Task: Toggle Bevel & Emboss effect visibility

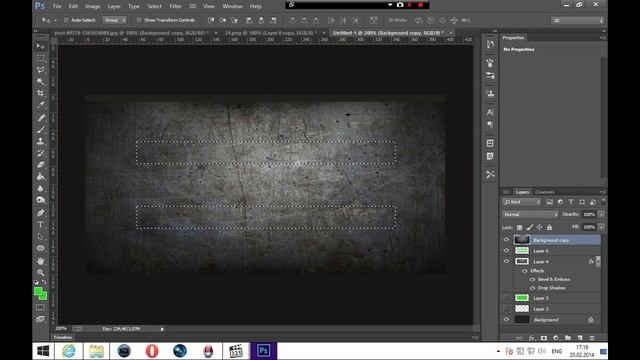Action: (x=532, y=280)
